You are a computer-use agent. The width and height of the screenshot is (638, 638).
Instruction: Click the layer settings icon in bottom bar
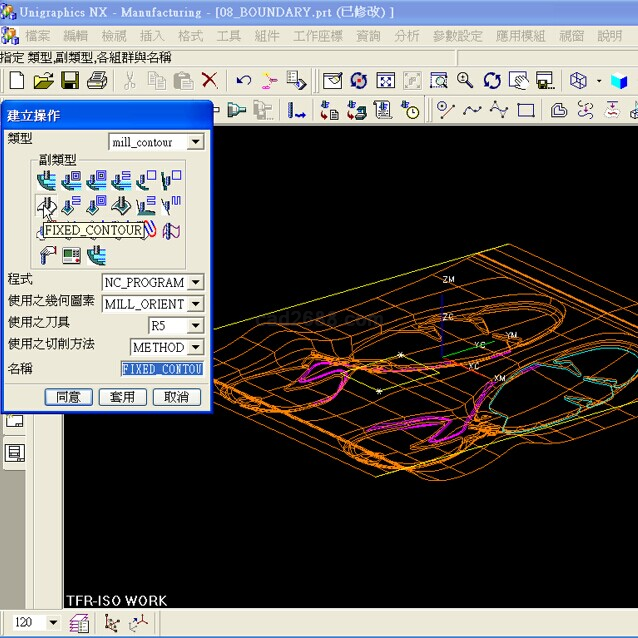80,623
